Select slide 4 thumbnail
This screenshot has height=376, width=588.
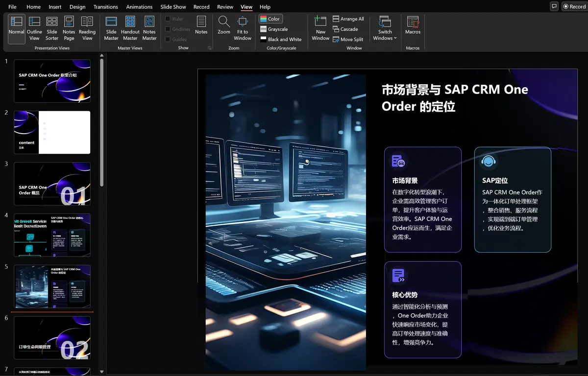(52, 235)
